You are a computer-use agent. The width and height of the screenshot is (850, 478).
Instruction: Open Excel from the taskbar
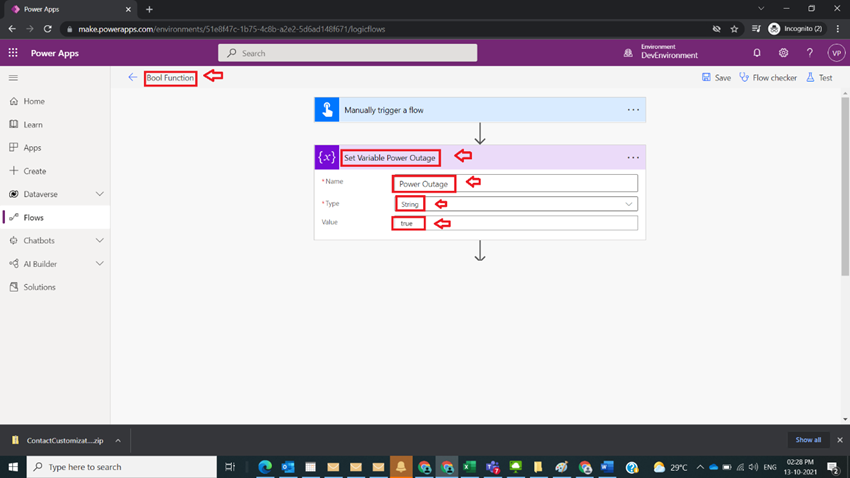tap(469, 467)
